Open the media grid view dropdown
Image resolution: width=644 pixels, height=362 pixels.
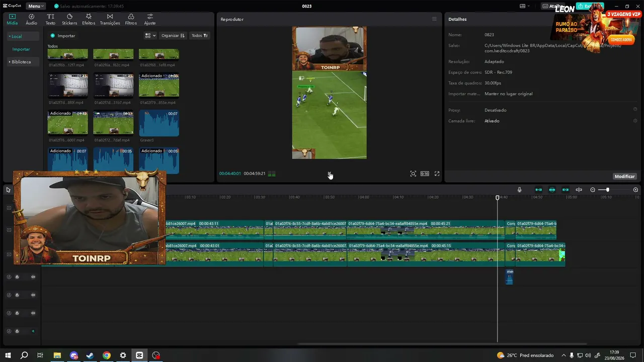click(x=150, y=36)
